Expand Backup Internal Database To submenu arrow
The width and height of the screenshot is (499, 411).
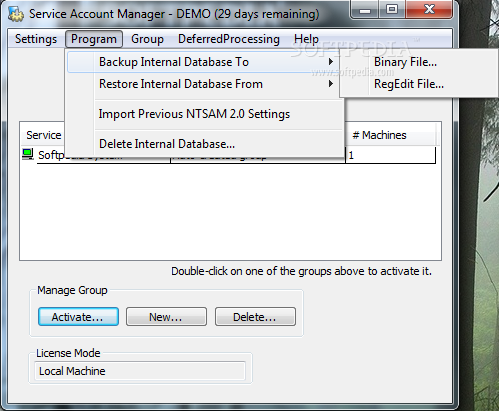[330, 62]
